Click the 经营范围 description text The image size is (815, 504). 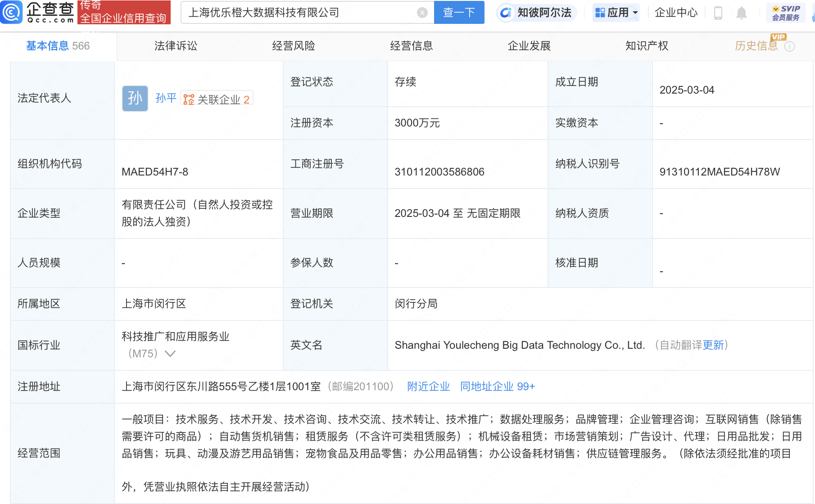tap(462, 453)
